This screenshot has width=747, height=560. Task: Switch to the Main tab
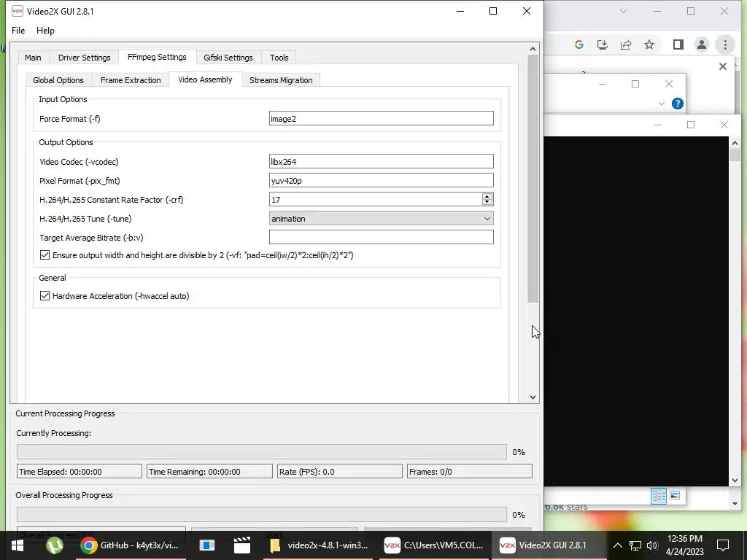click(33, 58)
